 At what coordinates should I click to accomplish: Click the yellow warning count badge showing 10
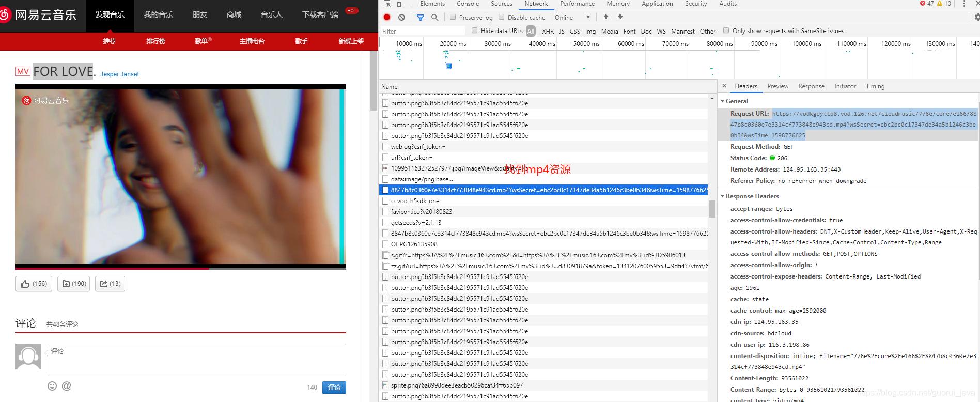point(944,4)
